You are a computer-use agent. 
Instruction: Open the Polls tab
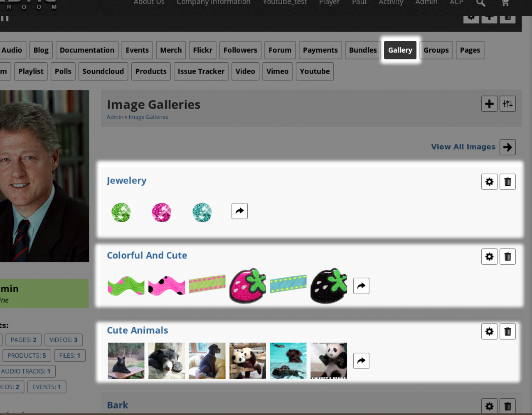(63, 71)
